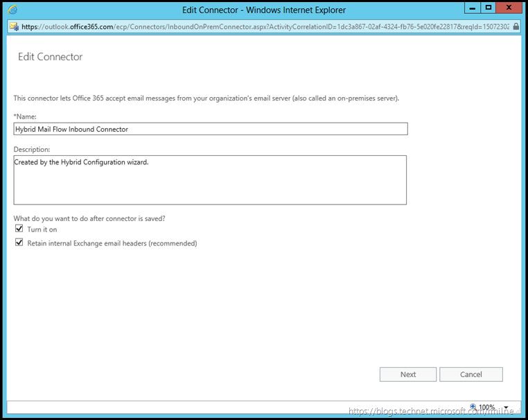Click the 'Turn it on' label text
Screen dimensions: 528x420
(x=42, y=229)
